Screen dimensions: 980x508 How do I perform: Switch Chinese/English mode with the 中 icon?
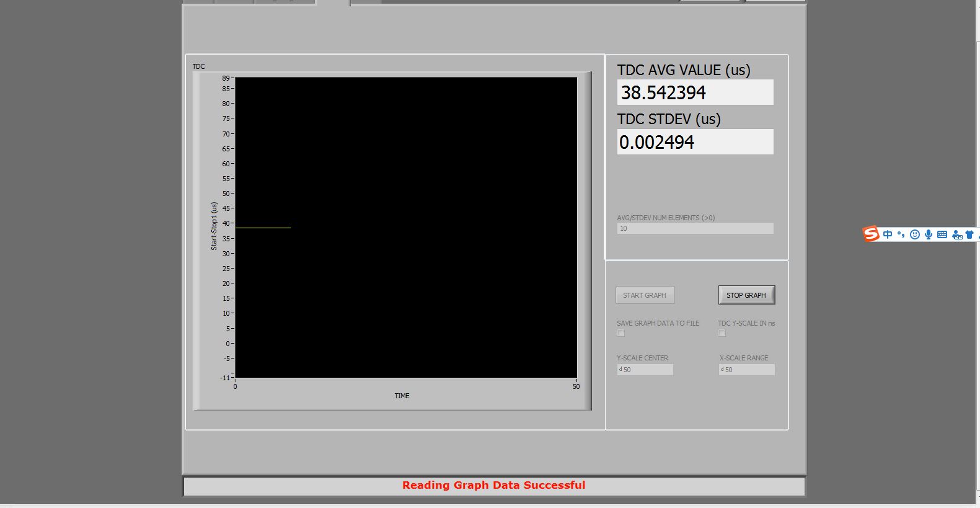pyautogui.click(x=888, y=234)
